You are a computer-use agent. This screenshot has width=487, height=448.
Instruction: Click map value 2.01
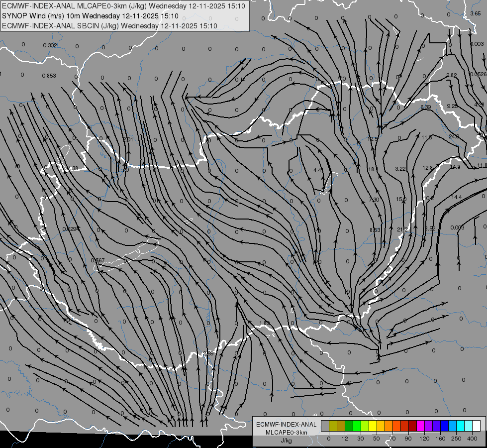tap(128, 139)
